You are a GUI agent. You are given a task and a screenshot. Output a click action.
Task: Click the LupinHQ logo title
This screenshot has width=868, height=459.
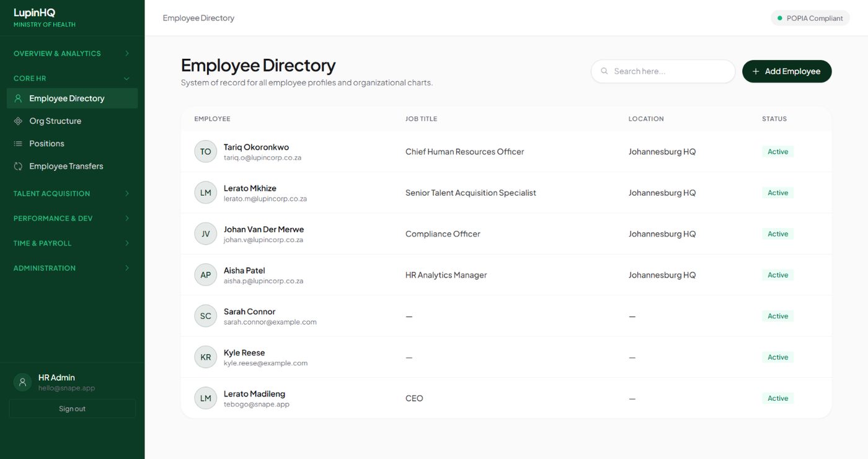[x=34, y=12]
